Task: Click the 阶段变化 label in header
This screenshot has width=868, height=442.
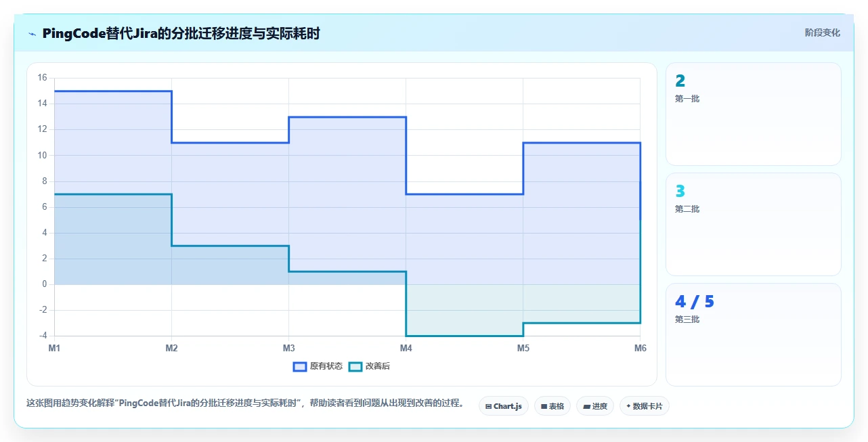Action: click(x=823, y=32)
